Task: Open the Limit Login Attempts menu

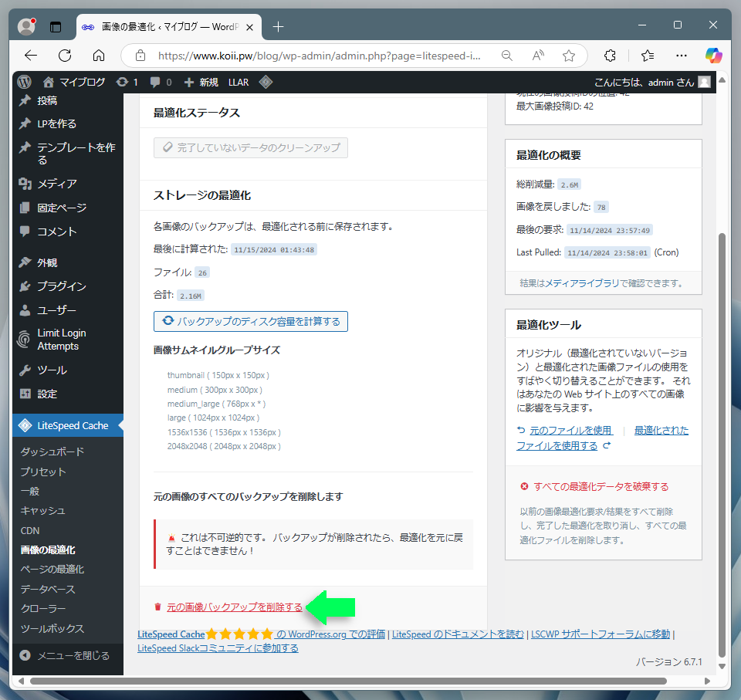Action: click(68, 340)
